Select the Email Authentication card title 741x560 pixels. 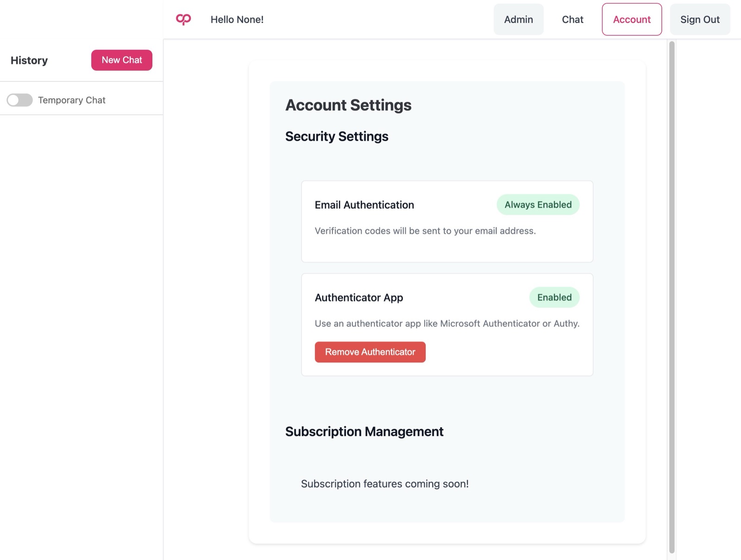(364, 205)
